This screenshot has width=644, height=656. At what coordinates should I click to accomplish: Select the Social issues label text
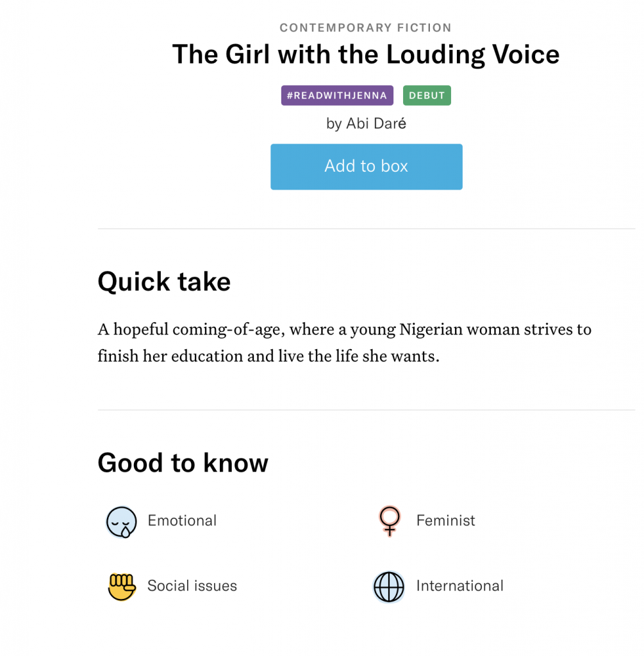tap(192, 586)
